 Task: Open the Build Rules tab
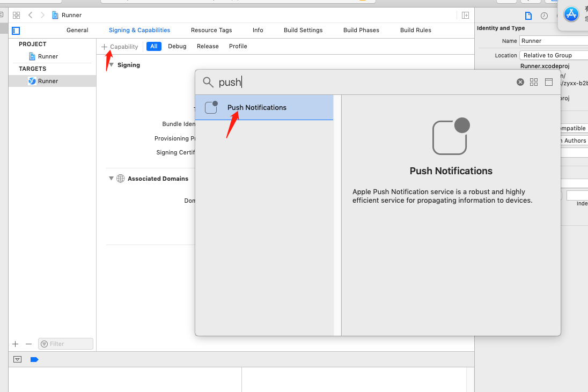click(415, 30)
